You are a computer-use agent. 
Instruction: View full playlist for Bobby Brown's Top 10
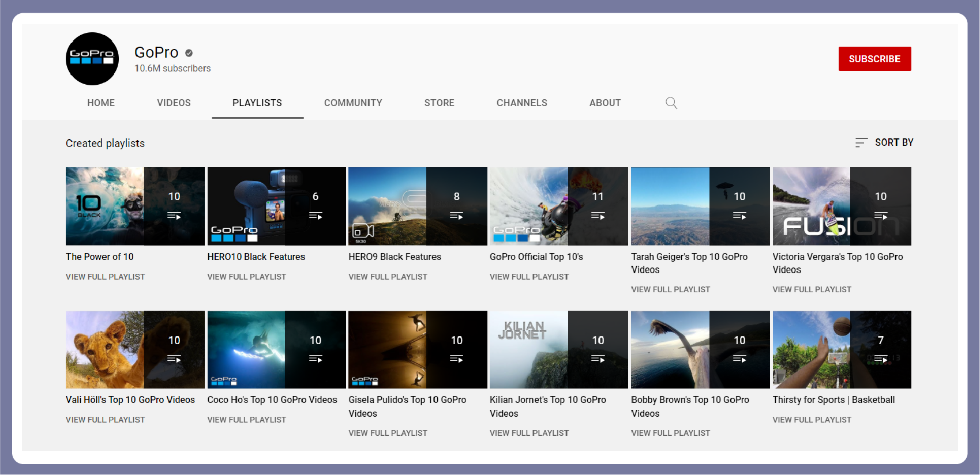coord(671,433)
